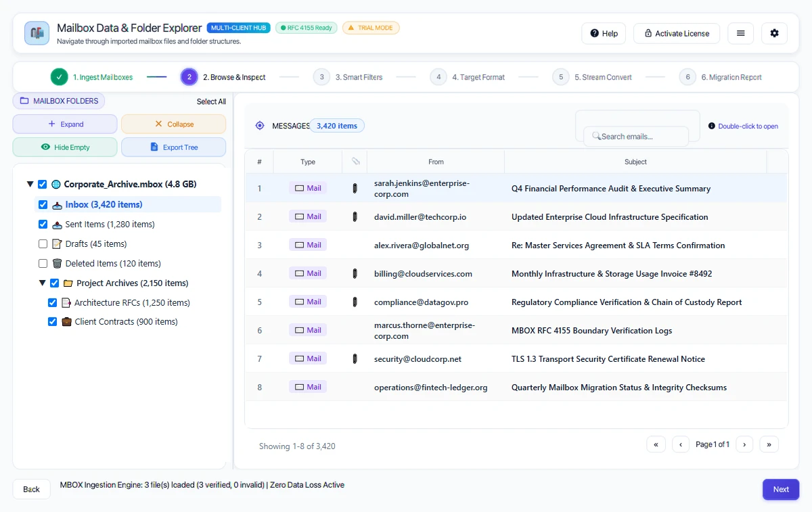The image size is (812, 512).
Task: Collapse the Corporate_Archive.mbox tree node
Action: 30,185
